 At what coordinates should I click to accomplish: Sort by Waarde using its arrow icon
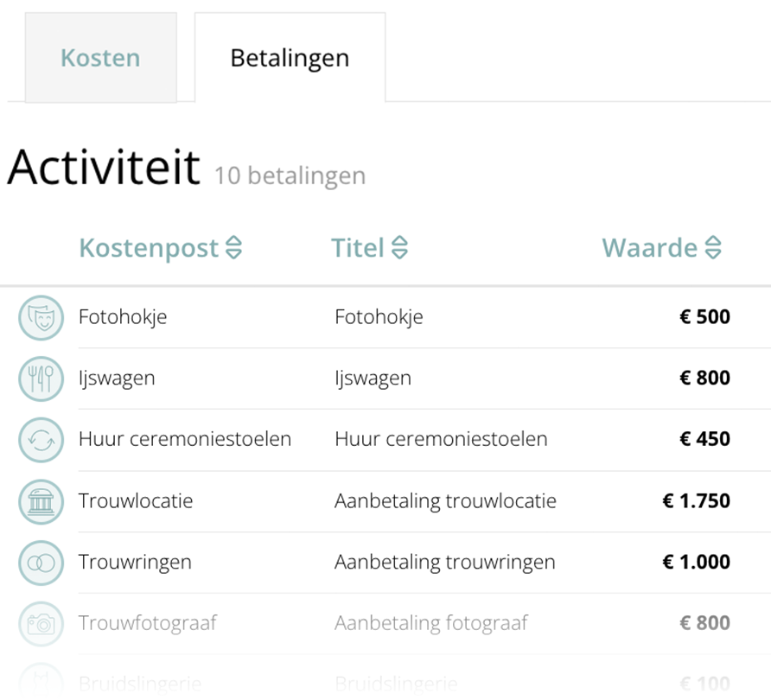[713, 249]
